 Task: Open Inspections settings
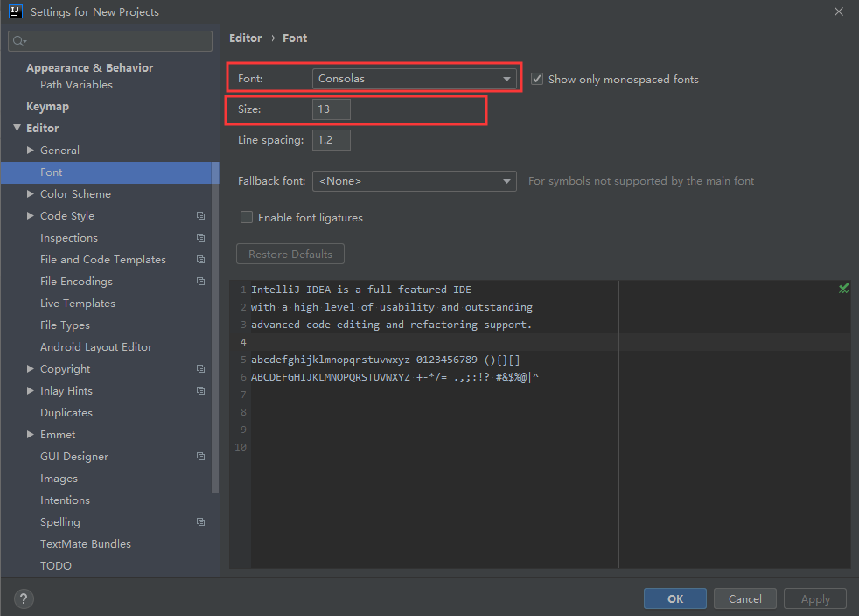(x=69, y=238)
